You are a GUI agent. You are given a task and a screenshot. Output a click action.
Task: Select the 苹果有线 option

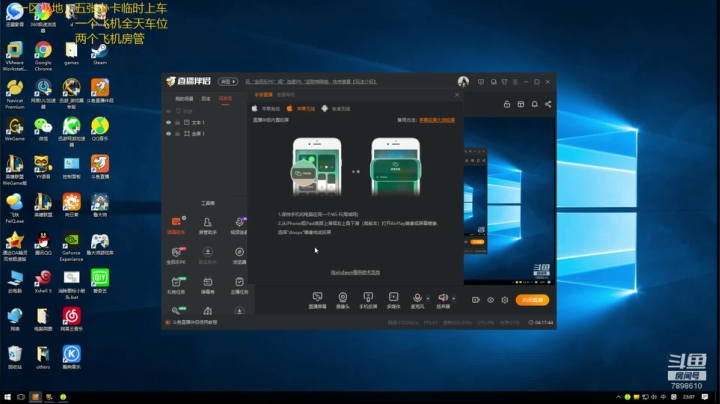pos(266,109)
